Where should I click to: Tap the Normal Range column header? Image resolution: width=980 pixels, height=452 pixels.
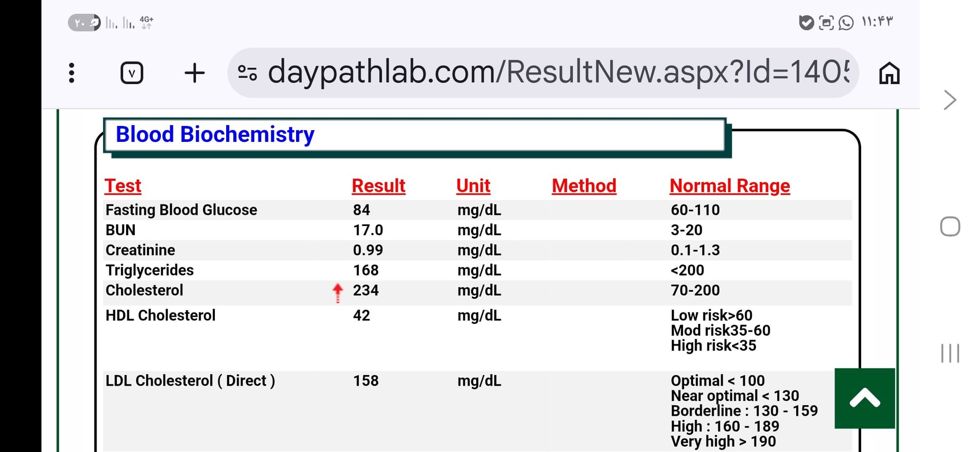(x=730, y=186)
